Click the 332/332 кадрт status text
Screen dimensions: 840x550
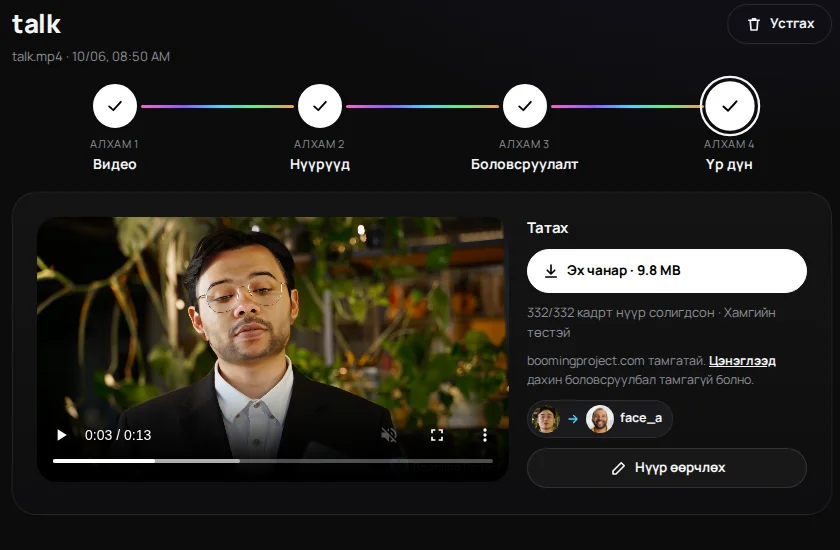(651, 322)
